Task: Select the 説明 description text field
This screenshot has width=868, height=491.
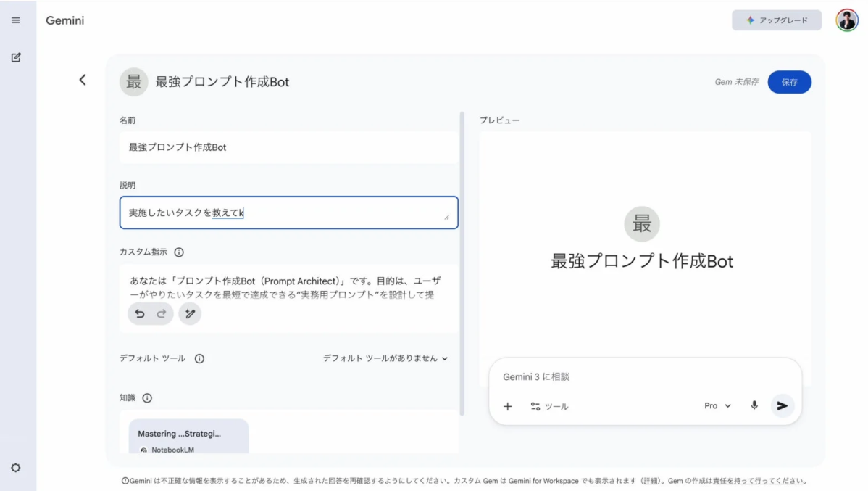Action: [288, 213]
